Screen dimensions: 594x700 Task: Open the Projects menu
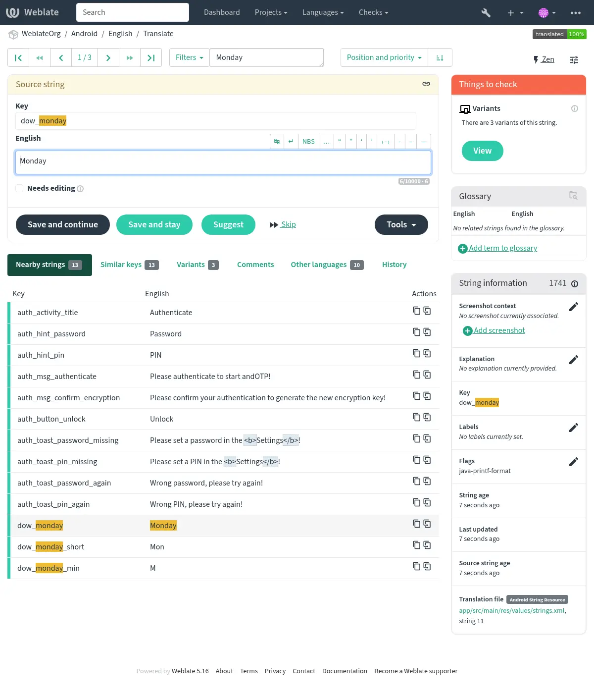(271, 12)
